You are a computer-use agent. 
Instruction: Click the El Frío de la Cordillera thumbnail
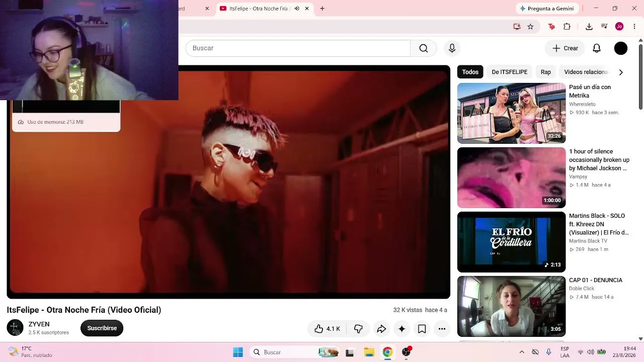point(512,242)
